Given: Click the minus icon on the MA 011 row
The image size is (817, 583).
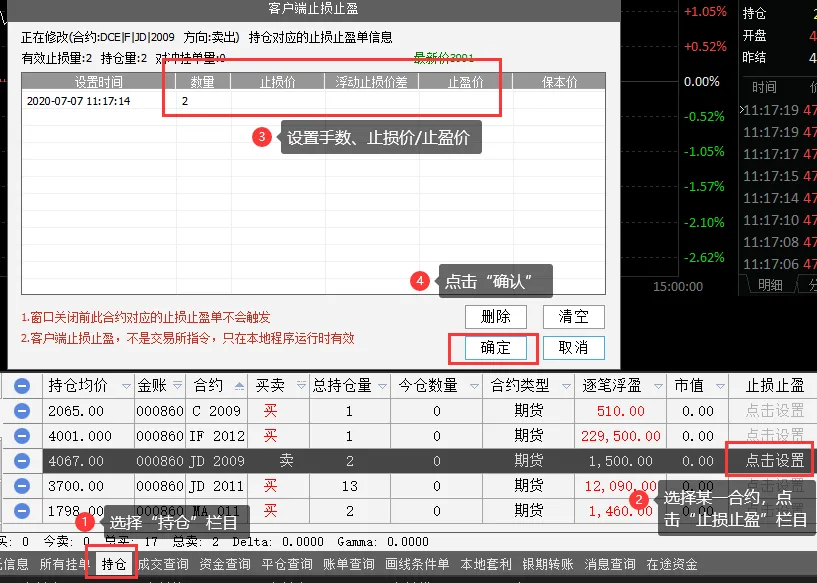Looking at the screenshot, I should (x=21, y=511).
